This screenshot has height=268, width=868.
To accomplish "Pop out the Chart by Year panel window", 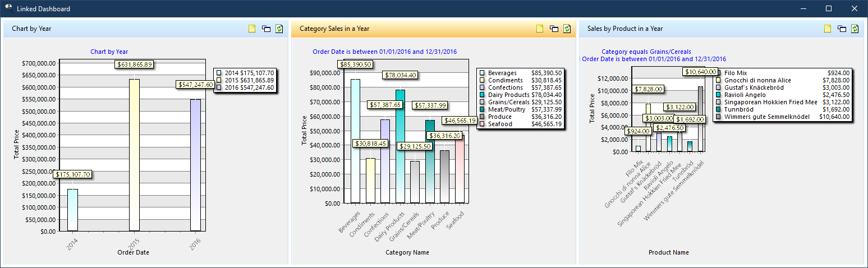I will (x=266, y=29).
